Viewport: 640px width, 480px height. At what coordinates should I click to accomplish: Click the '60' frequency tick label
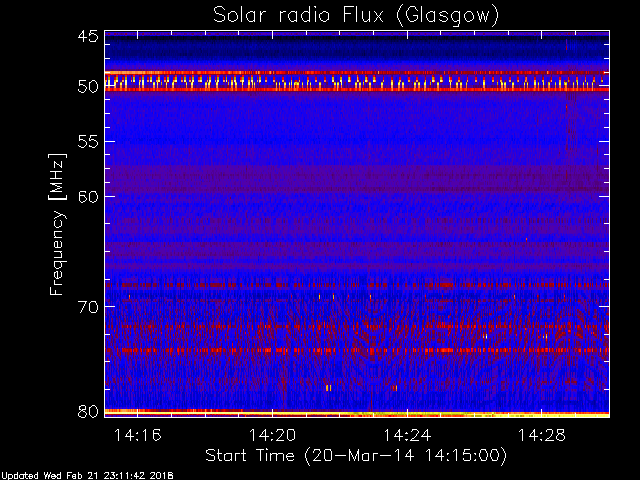click(88, 197)
